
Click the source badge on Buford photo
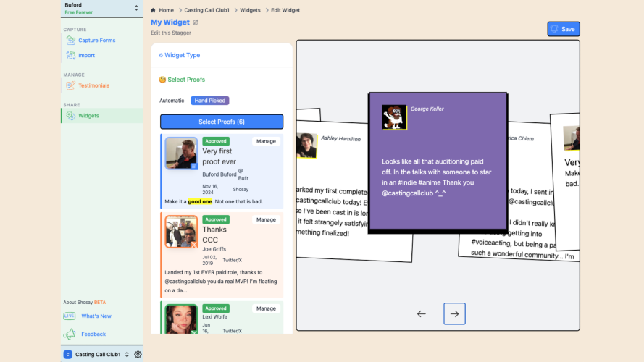[194, 167]
